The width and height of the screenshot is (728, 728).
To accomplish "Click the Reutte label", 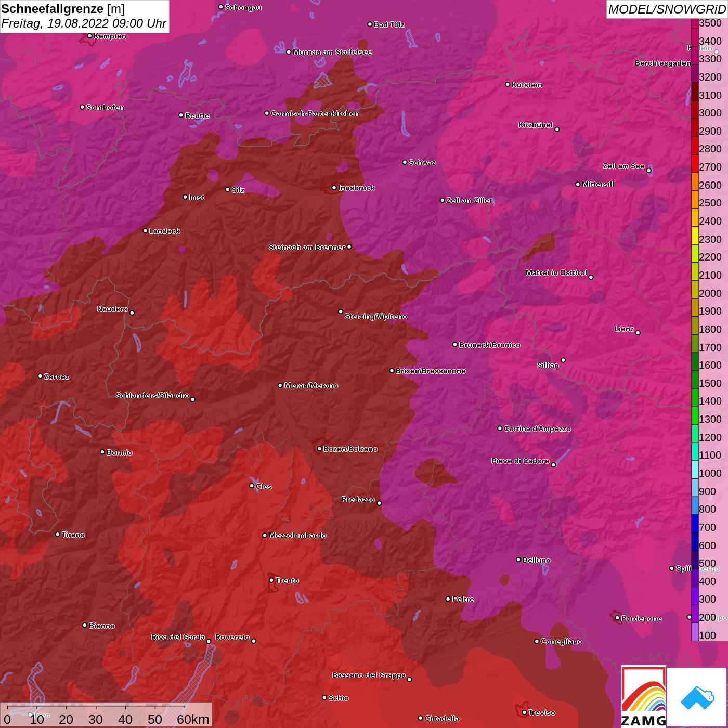I will click(197, 115).
